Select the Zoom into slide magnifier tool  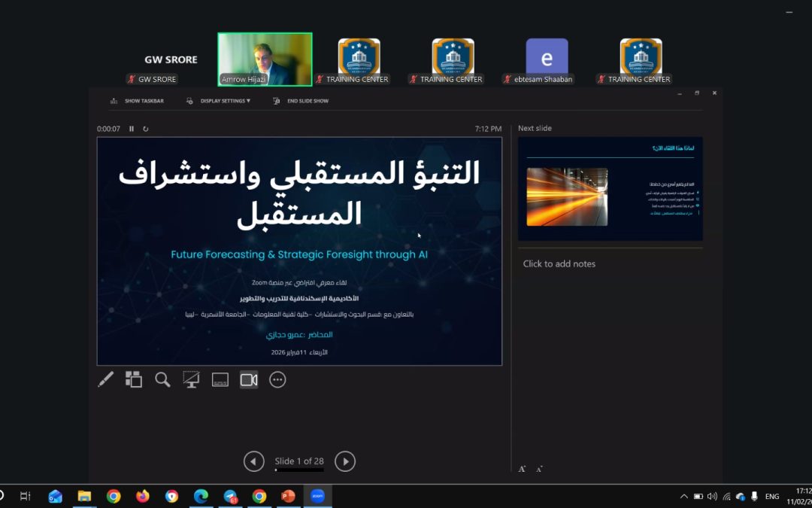click(162, 379)
